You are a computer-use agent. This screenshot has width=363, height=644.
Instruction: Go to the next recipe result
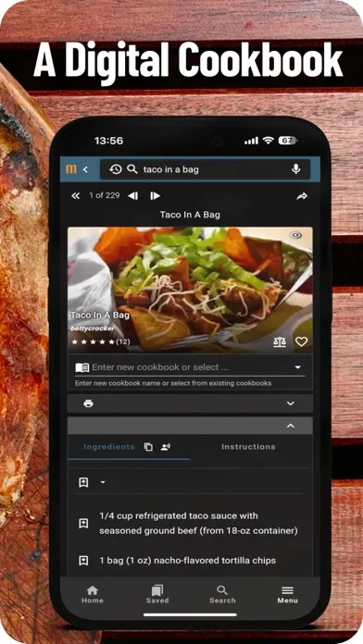tap(155, 196)
